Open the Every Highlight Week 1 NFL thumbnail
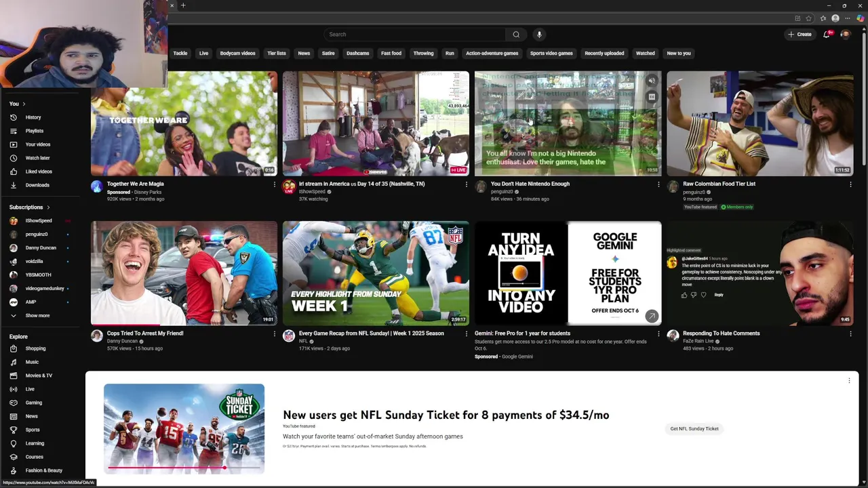 [x=376, y=273]
